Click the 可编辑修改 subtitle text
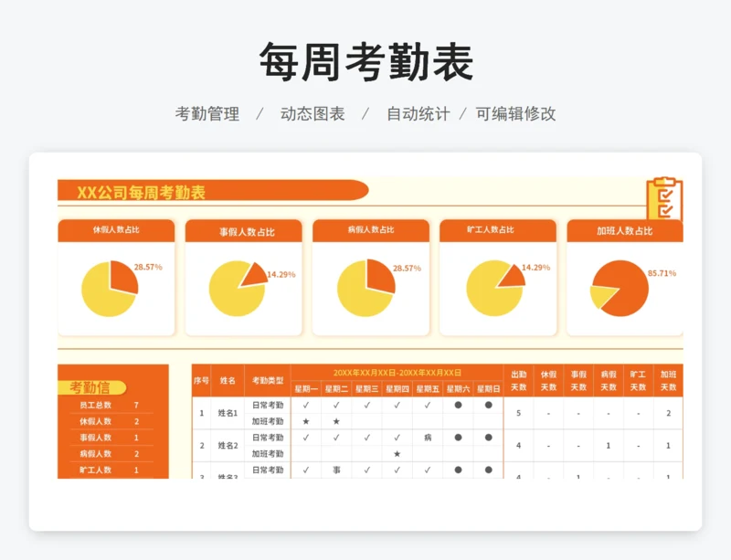 515,114
